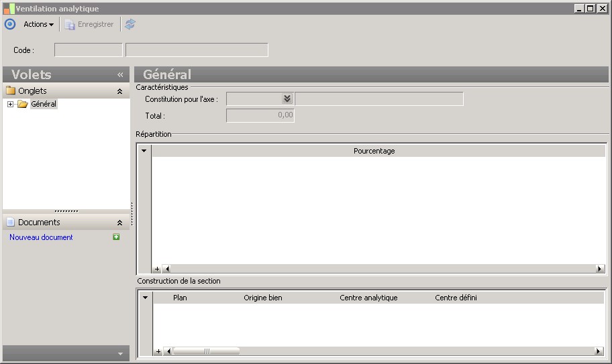Add a row in Répartition grid
The width and height of the screenshot is (612, 364).
click(157, 269)
